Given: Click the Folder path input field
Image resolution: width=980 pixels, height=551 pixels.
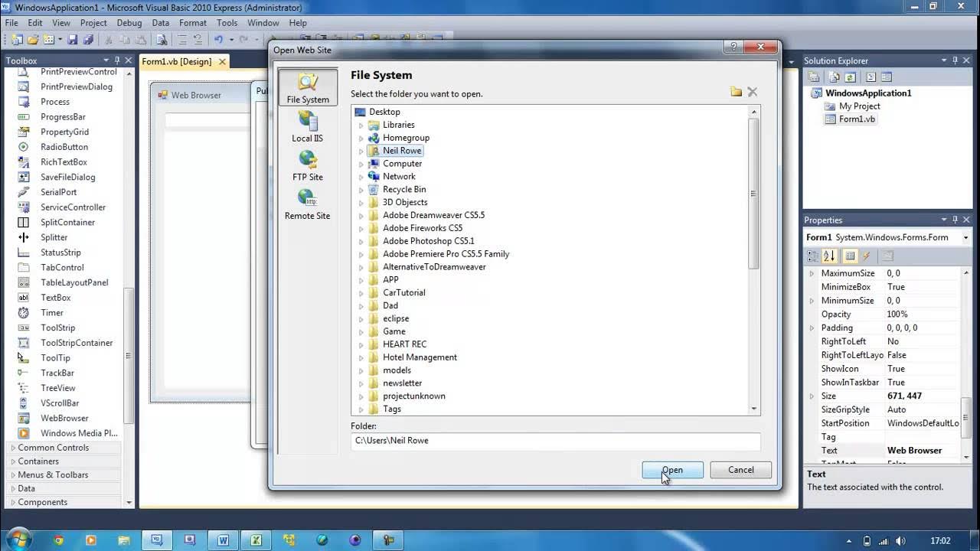Looking at the screenshot, I should tap(555, 441).
